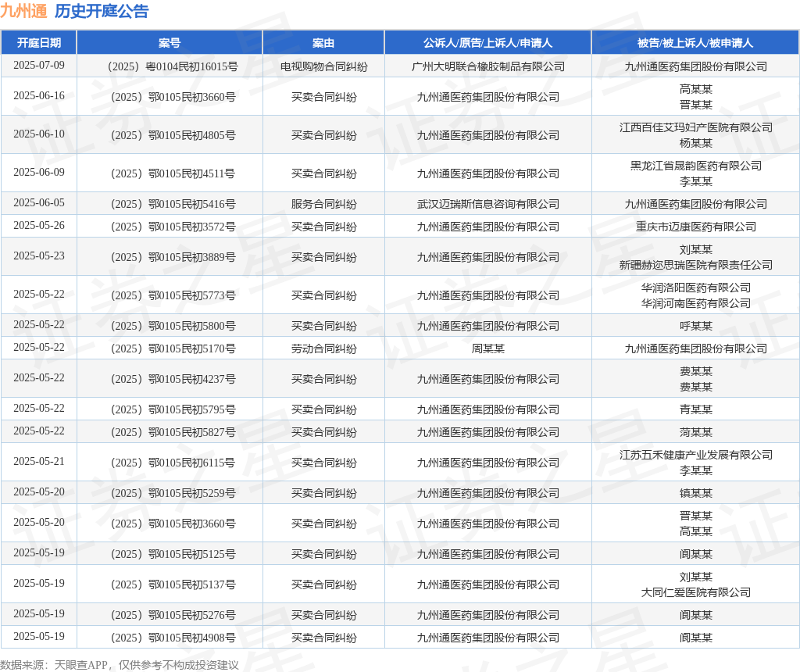The height and width of the screenshot is (672, 800).
Task: Click 重庆市迈康医药有限公司 defendant
Action: click(x=696, y=227)
